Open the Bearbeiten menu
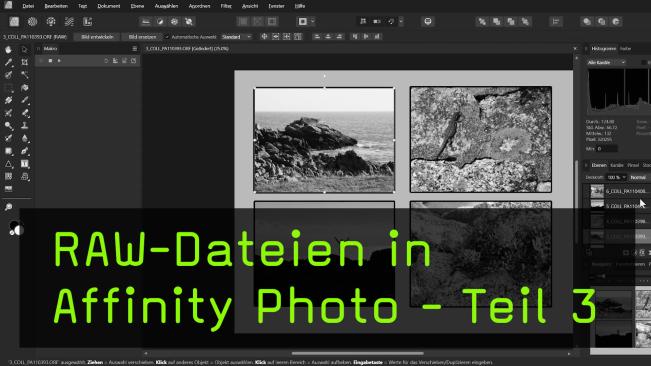Screen dimensions: 651x366 pos(56,6)
